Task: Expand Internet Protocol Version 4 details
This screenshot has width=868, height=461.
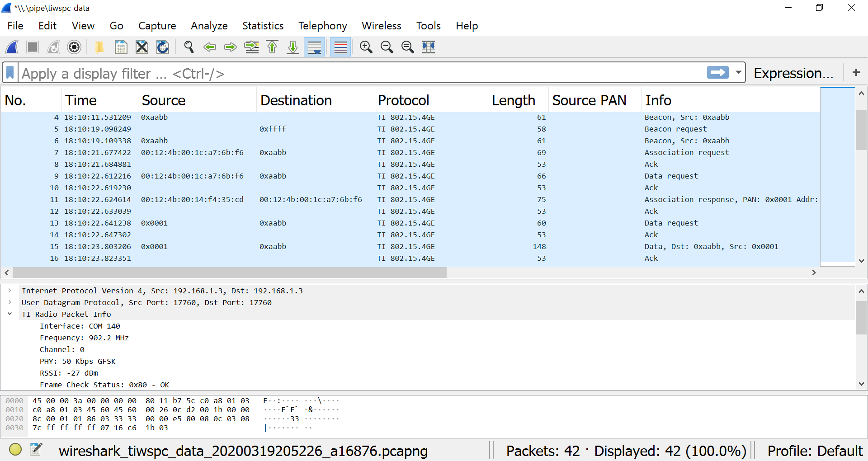Action: [10, 291]
